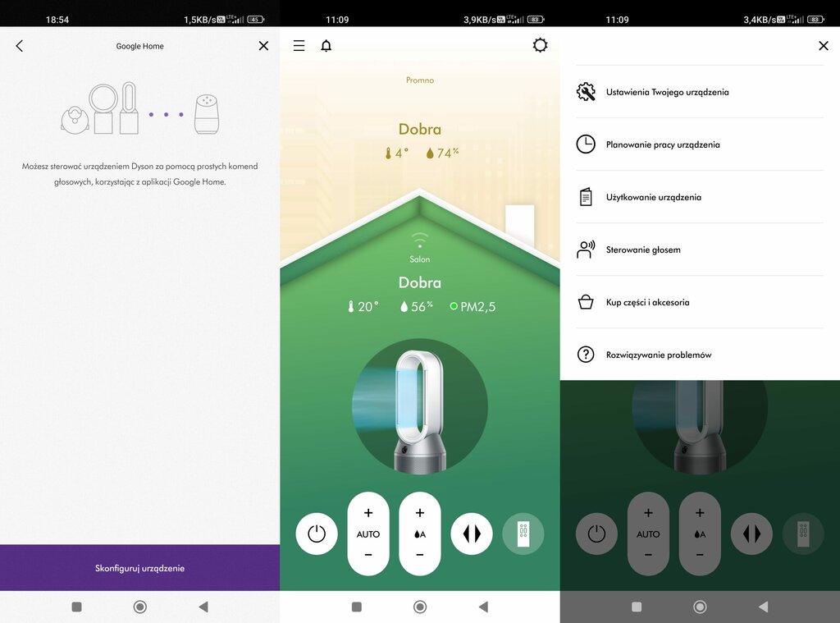This screenshot has height=623, width=840.
Task: Click the gear-and-wrench device settings icon
Action: 586,92
